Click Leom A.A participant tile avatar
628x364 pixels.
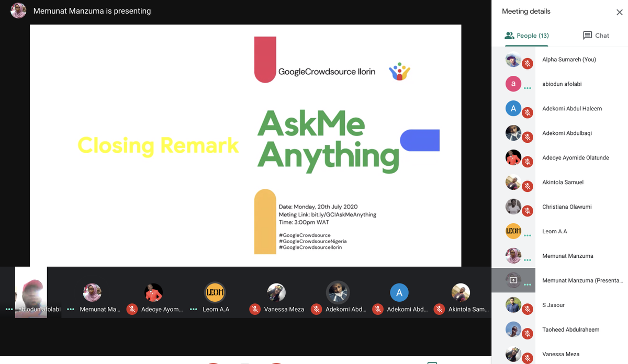coord(215,293)
